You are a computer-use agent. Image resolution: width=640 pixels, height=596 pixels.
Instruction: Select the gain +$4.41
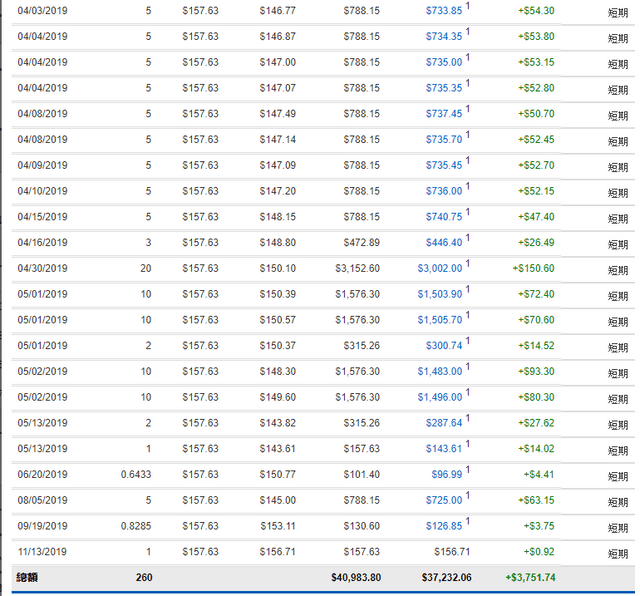pyautogui.click(x=539, y=474)
